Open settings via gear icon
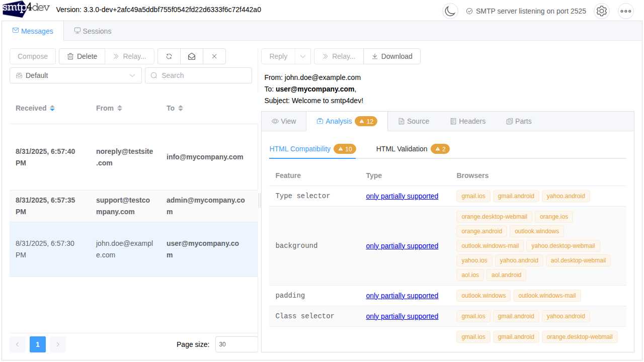 click(601, 11)
